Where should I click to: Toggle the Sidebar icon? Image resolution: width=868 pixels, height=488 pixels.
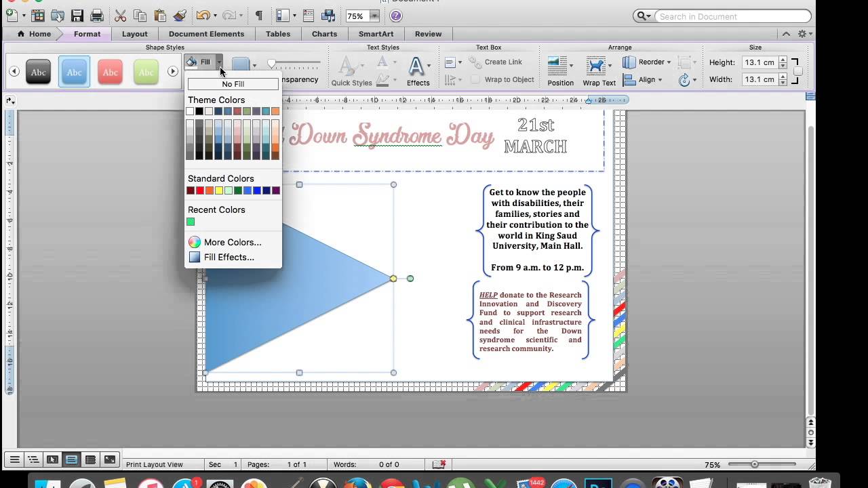tap(283, 15)
